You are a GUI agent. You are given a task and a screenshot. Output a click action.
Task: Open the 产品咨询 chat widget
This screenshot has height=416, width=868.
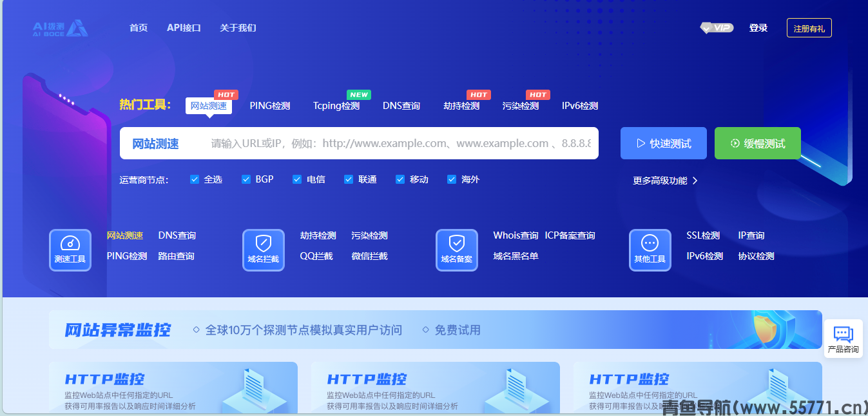[x=843, y=339]
